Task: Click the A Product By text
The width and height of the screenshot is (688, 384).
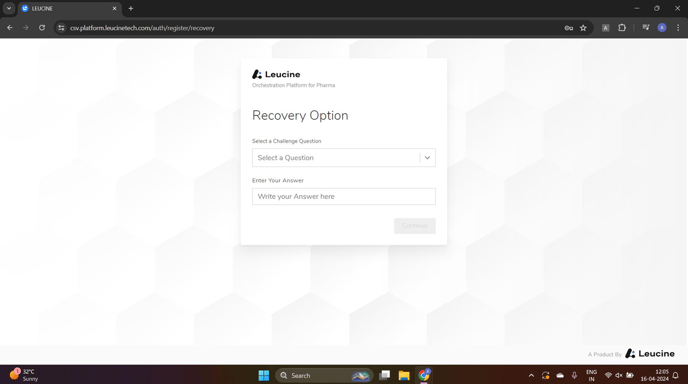Action: tap(605, 354)
